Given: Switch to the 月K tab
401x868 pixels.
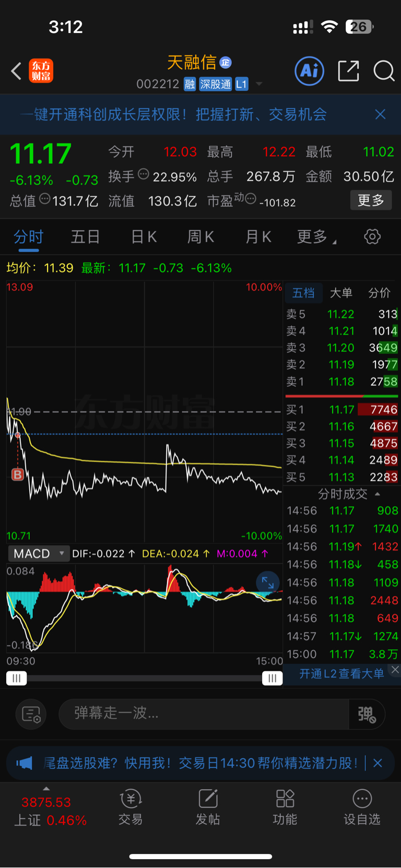Looking at the screenshot, I should pos(258,237).
